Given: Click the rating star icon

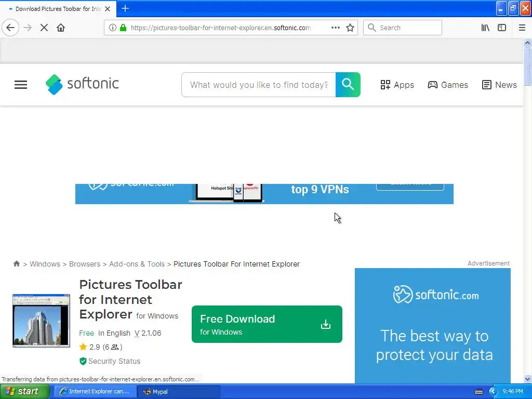Looking at the screenshot, I should coord(83,347).
